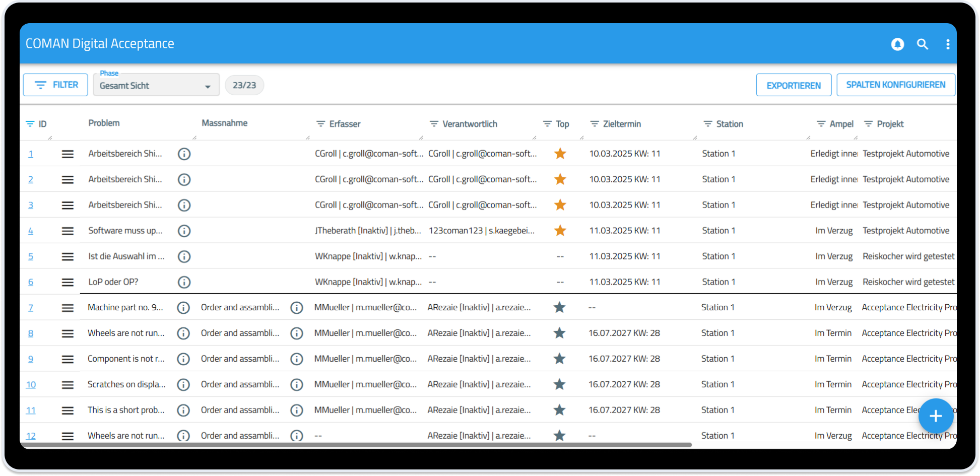Image resolution: width=980 pixels, height=476 pixels.
Task: Toggle the Top star in row 11
Action: pyautogui.click(x=559, y=411)
